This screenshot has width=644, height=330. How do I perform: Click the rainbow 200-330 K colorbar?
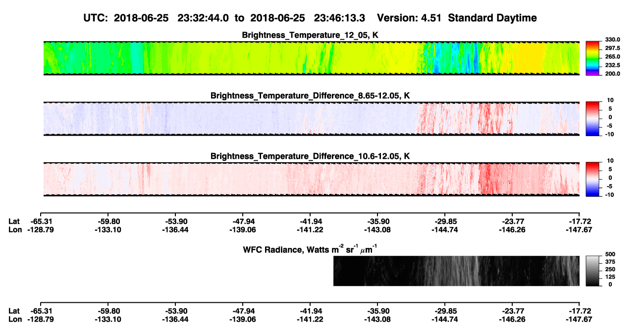tap(592, 58)
